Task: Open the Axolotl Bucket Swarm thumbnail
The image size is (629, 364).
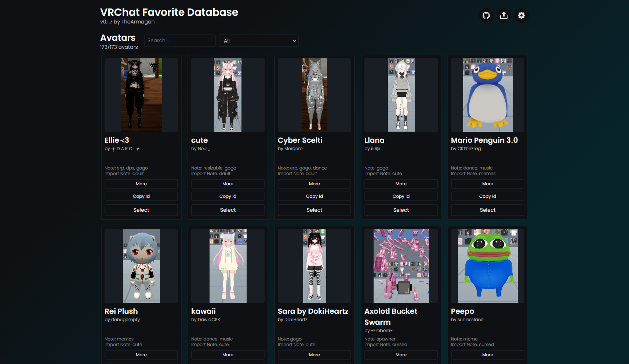Action: [401, 266]
